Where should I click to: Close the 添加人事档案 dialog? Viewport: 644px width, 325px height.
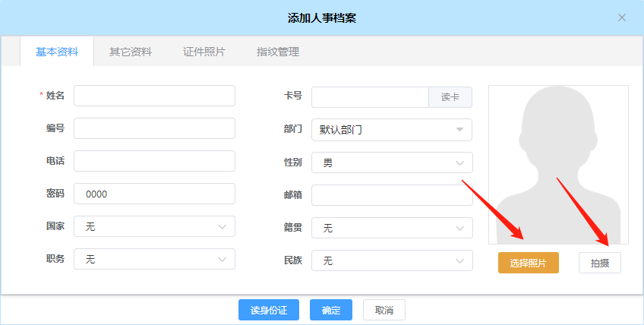pyautogui.click(x=622, y=17)
